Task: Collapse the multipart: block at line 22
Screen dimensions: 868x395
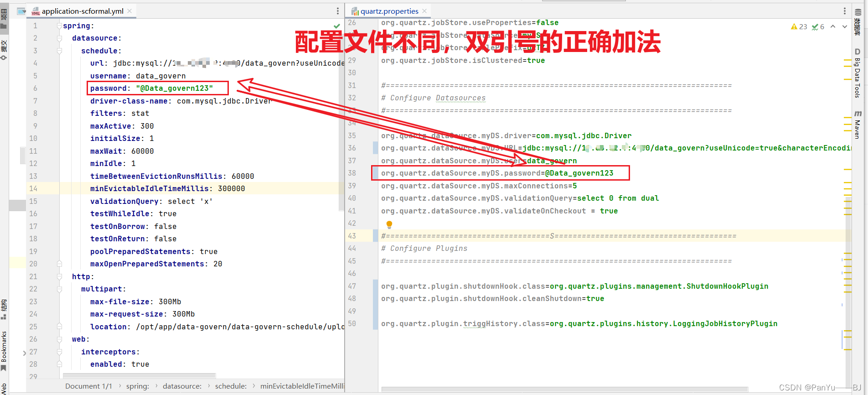Action: click(x=59, y=289)
